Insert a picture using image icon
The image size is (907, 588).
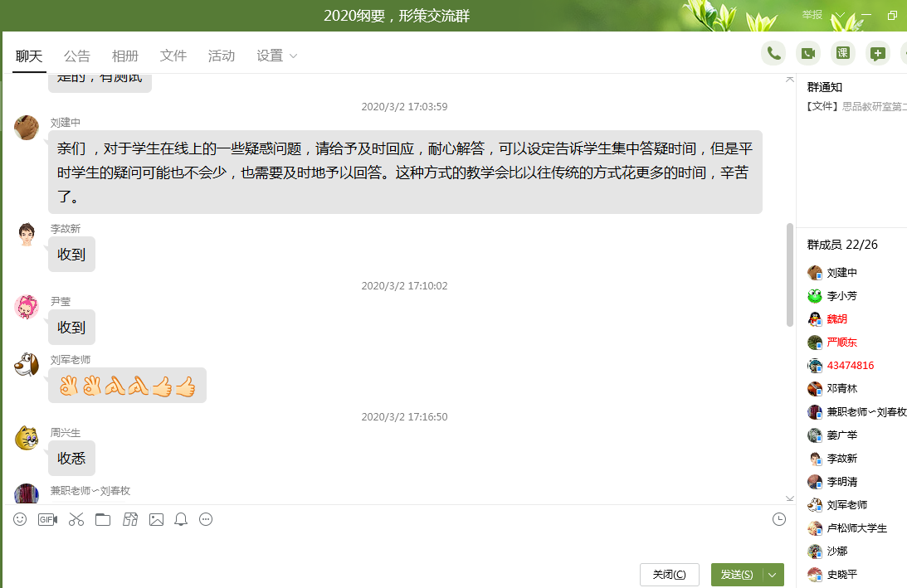[x=156, y=519]
